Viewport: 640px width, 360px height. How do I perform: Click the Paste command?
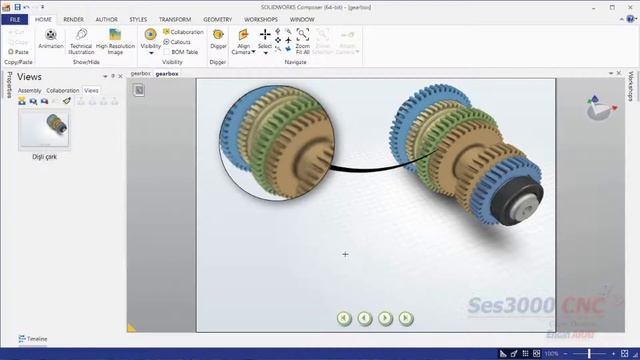[18, 52]
